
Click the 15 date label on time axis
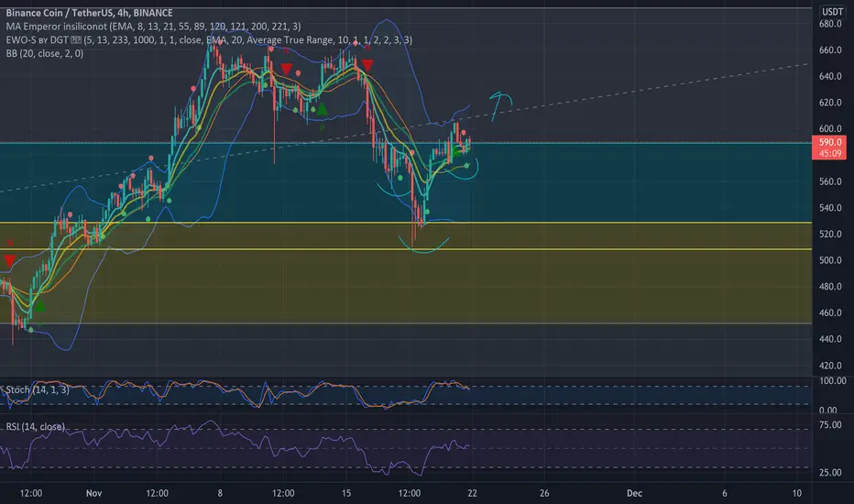tap(346, 493)
